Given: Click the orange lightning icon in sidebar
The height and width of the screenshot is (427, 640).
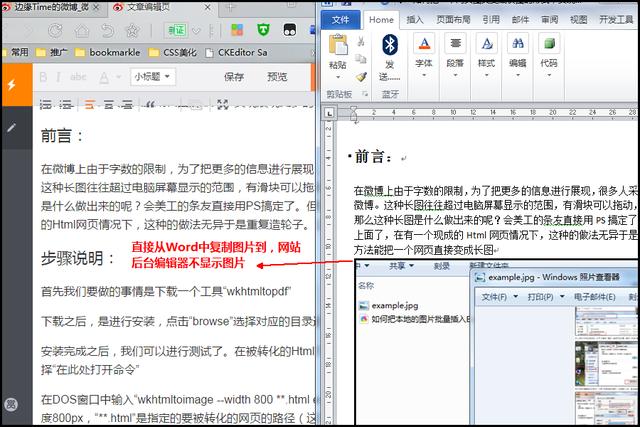Looking at the screenshot, I should click(x=12, y=85).
